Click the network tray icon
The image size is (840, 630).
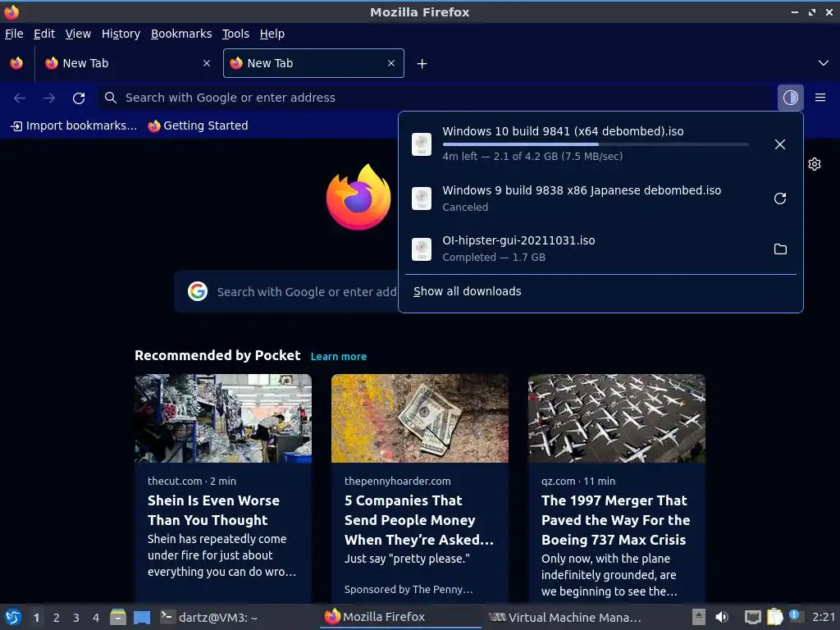click(753, 617)
